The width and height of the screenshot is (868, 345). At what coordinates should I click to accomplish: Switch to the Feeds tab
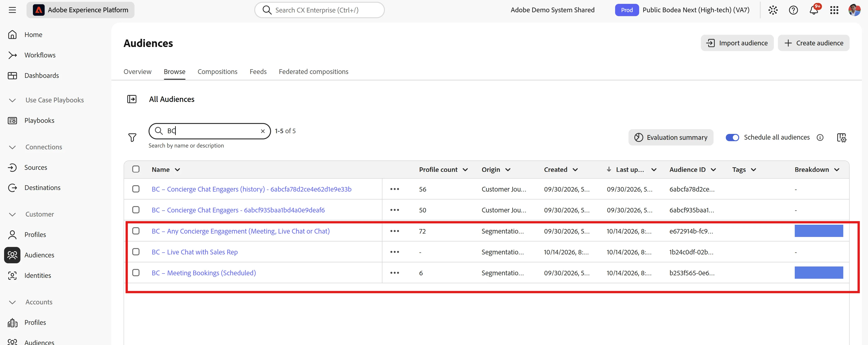(258, 71)
